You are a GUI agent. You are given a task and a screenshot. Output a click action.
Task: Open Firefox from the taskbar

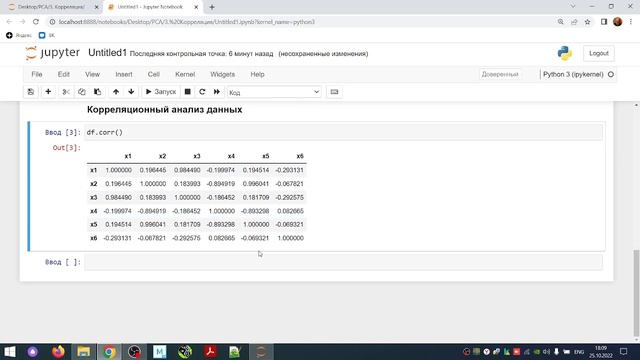58,352
